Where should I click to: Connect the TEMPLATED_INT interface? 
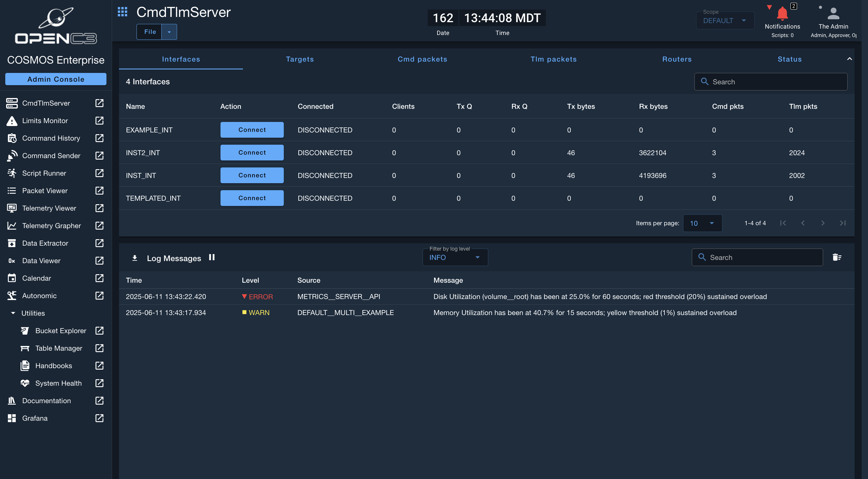tap(252, 198)
